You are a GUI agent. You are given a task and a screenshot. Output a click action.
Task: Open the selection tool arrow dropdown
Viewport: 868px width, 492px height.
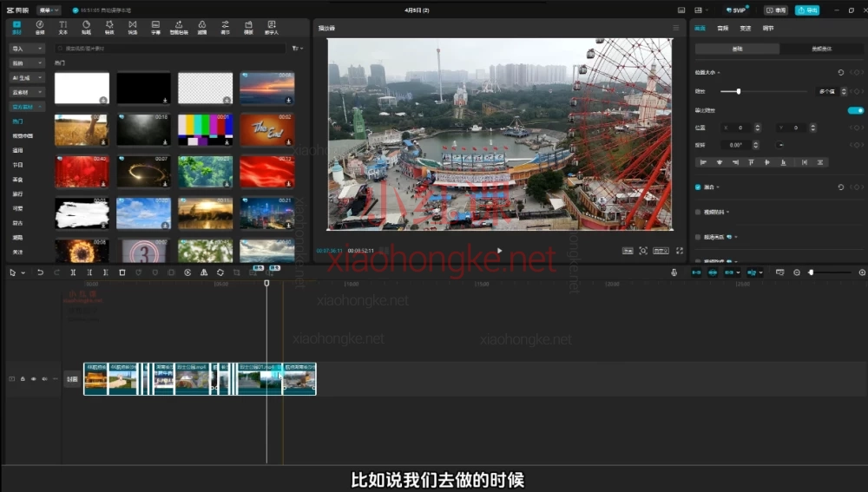coord(23,272)
